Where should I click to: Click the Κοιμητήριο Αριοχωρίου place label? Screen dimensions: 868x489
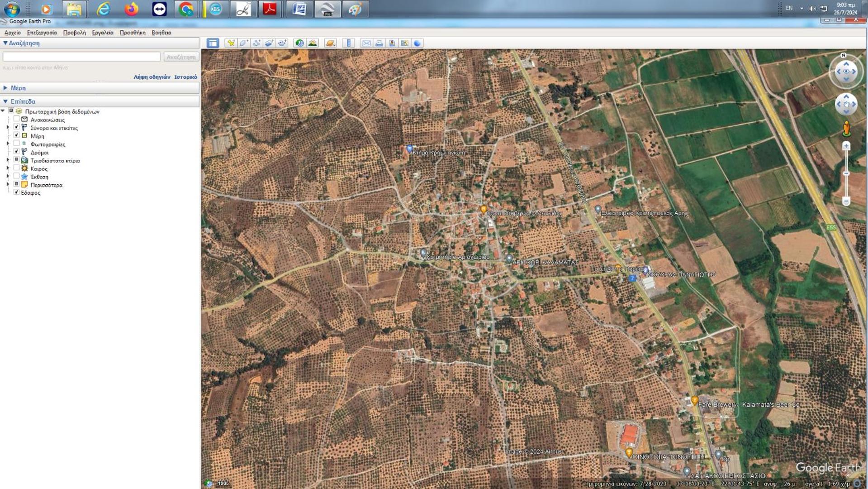(x=458, y=257)
